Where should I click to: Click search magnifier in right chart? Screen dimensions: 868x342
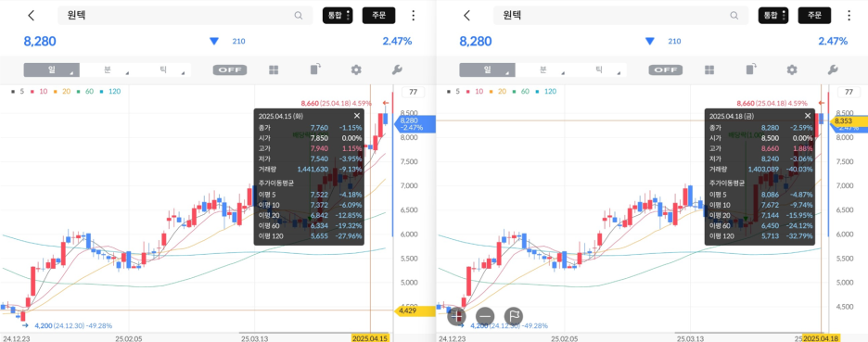(734, 16)
